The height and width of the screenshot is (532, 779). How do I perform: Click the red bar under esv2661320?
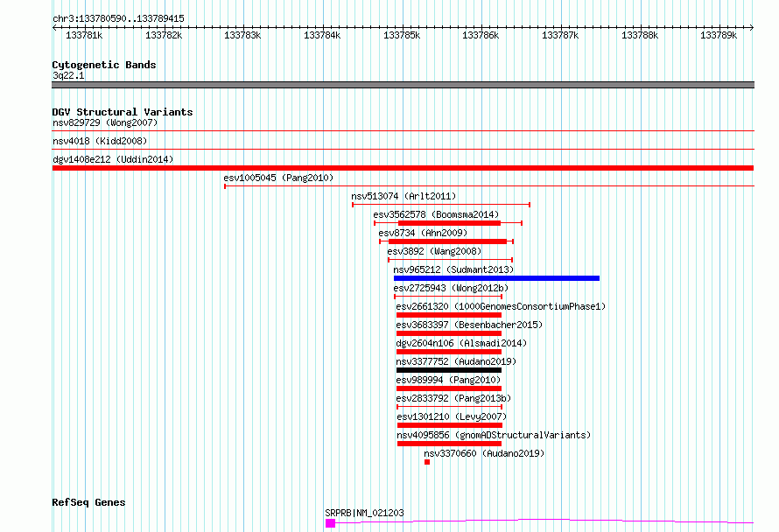[x=449, y=315]
